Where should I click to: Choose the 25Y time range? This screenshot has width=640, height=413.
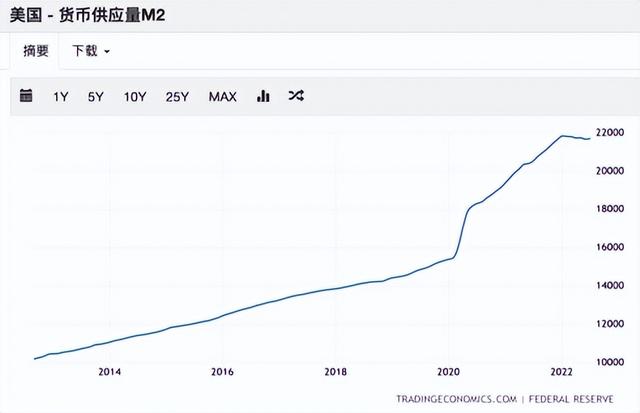pos(178,97)
